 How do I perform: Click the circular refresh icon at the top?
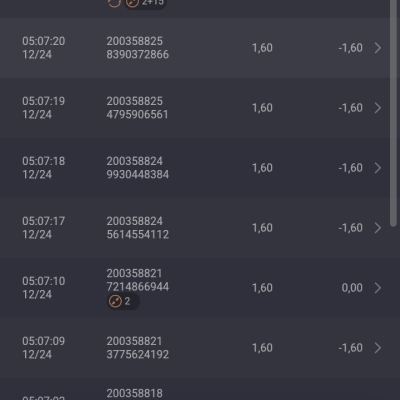click(114, 3)
